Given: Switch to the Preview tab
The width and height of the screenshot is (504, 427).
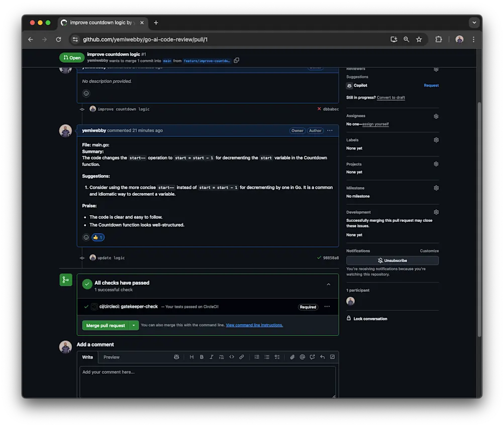Looking at the screenshot, I should 111,357.
